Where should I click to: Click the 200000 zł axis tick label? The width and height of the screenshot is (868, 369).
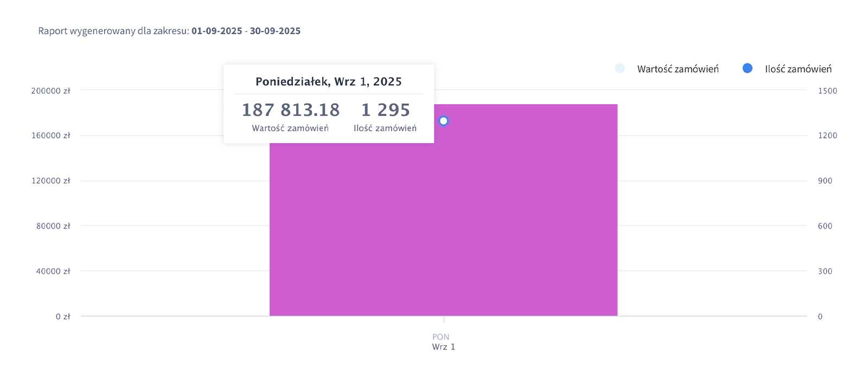tap(50, 91)
